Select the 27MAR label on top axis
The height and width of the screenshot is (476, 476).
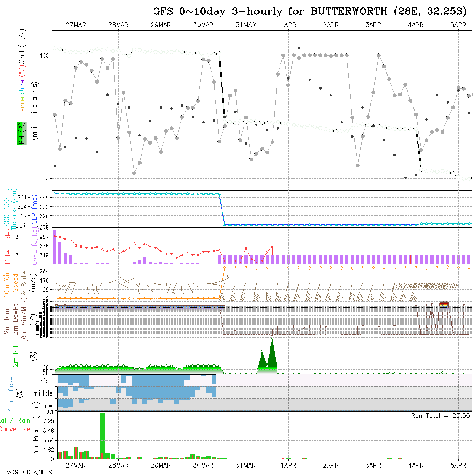pos(76,25)
